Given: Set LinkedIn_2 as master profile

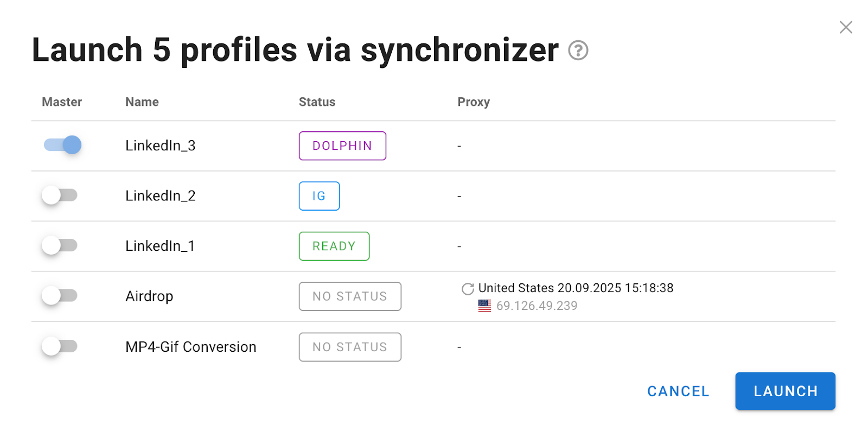Looking at the screenshot, I should point(60,195).
